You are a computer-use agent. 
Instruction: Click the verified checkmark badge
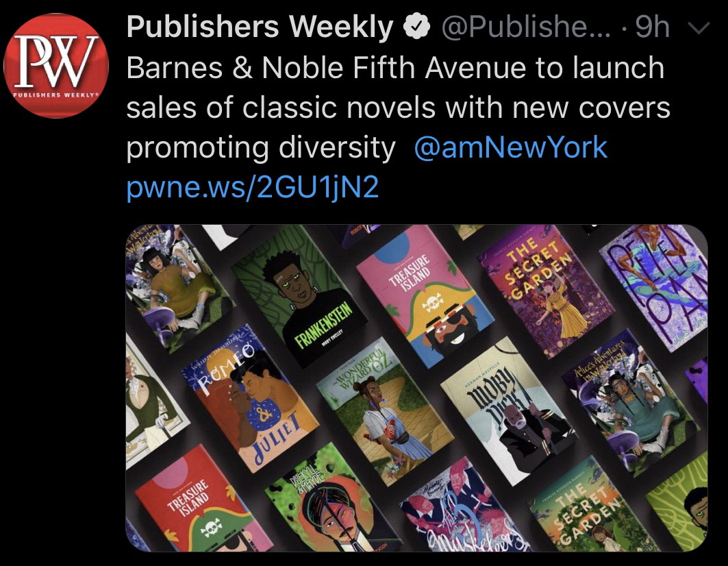click(416, 27)
